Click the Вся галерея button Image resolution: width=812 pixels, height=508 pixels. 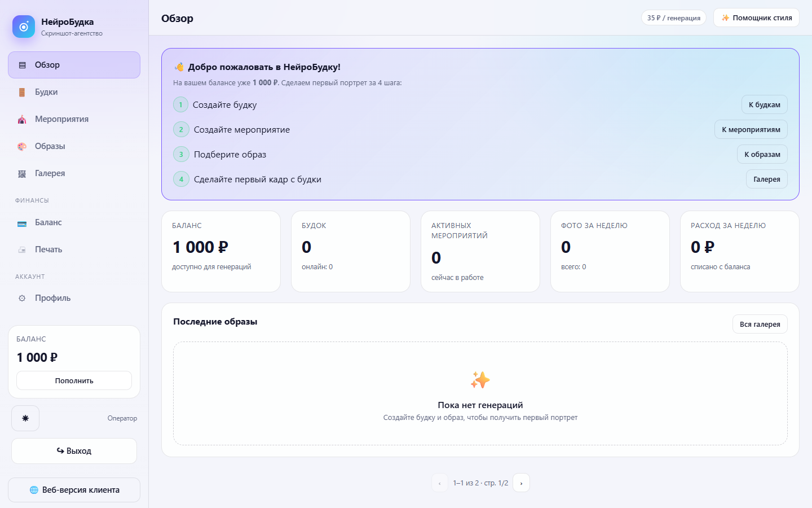[760, 324]
